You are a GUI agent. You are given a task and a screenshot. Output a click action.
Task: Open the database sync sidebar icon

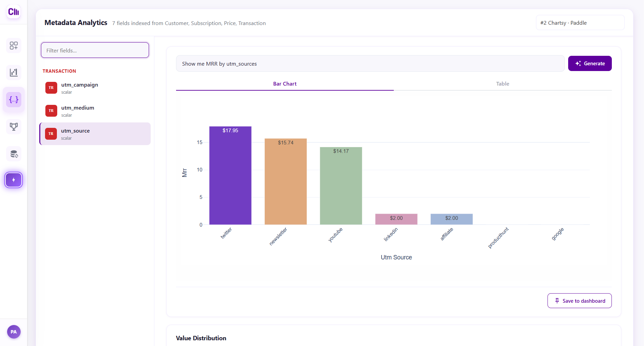14,154
